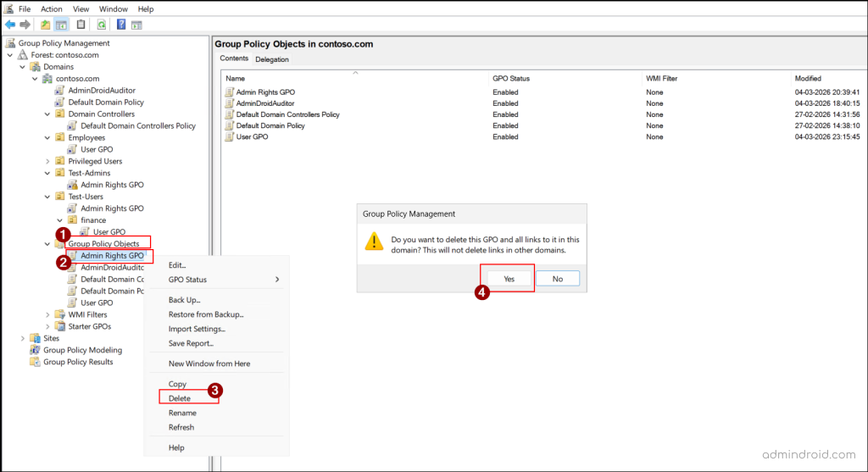Image resolution: width=868 pixels, height=472 pixels.
Task: Switch to the Delegation tab
Action: click(272, 59)
